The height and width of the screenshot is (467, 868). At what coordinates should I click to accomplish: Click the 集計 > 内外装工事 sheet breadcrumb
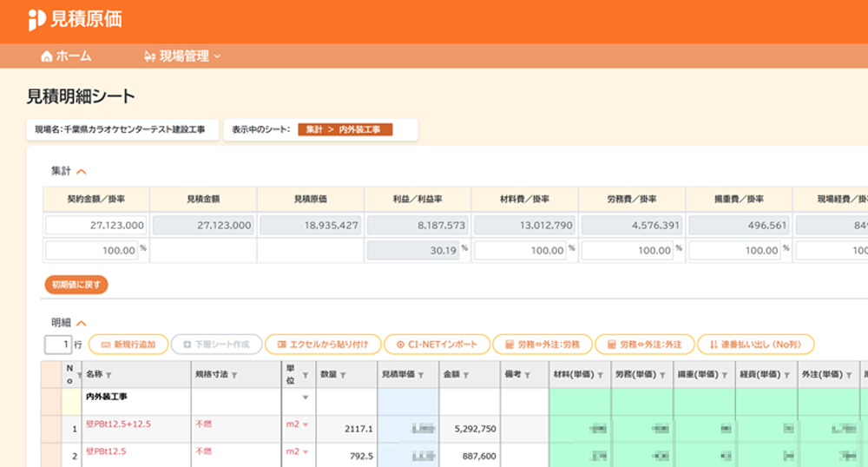click(345, 129)
